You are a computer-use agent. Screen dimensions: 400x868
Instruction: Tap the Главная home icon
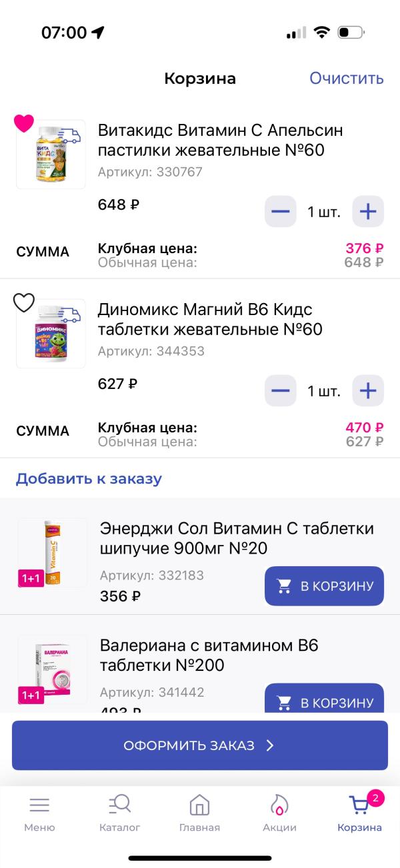pyautogui.click(x=199, y=805)
